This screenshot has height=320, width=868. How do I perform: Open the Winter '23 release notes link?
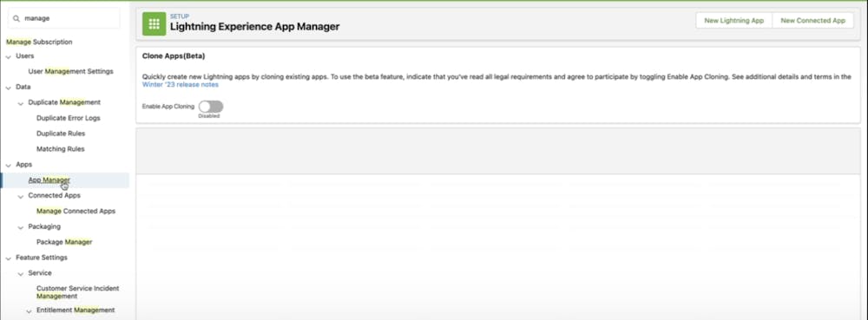tap(181, 85)
